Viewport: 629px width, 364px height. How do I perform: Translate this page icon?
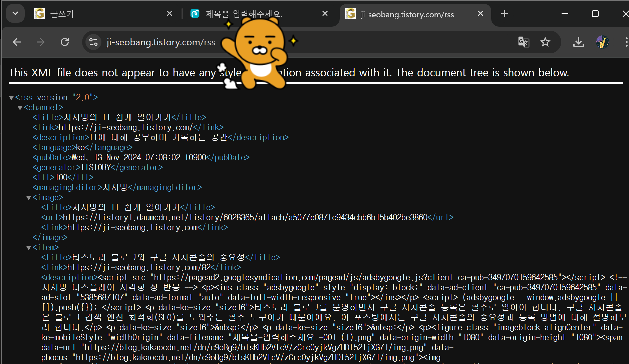tap(524, 42)
